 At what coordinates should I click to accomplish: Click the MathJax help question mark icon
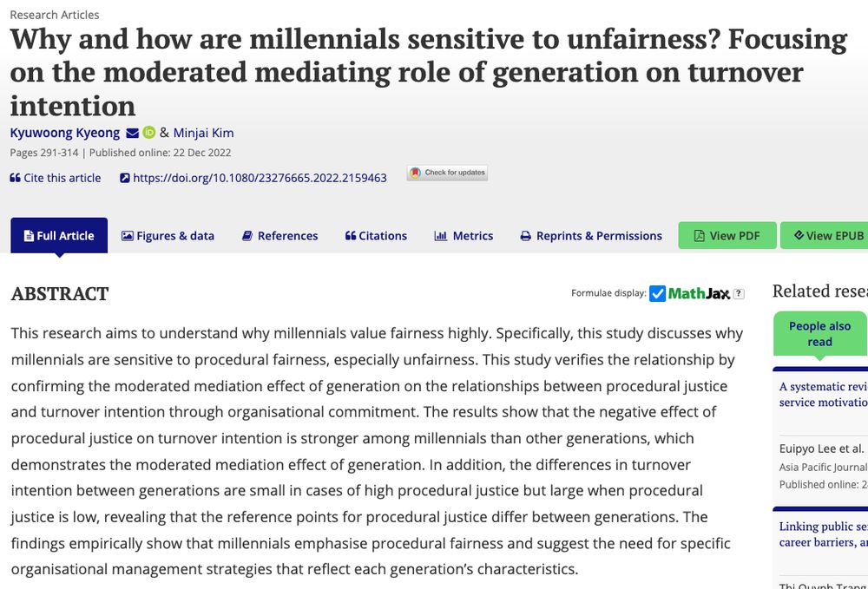[x=739, y=294]
